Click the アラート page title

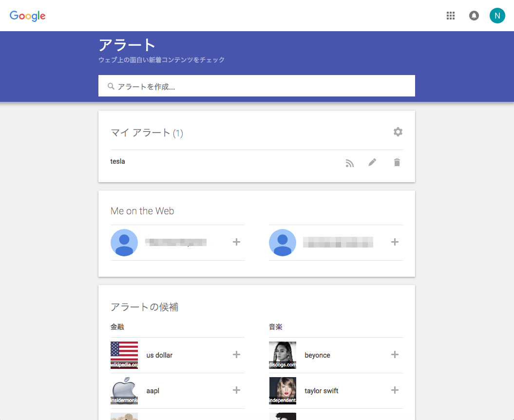click(x=127, y=45)
